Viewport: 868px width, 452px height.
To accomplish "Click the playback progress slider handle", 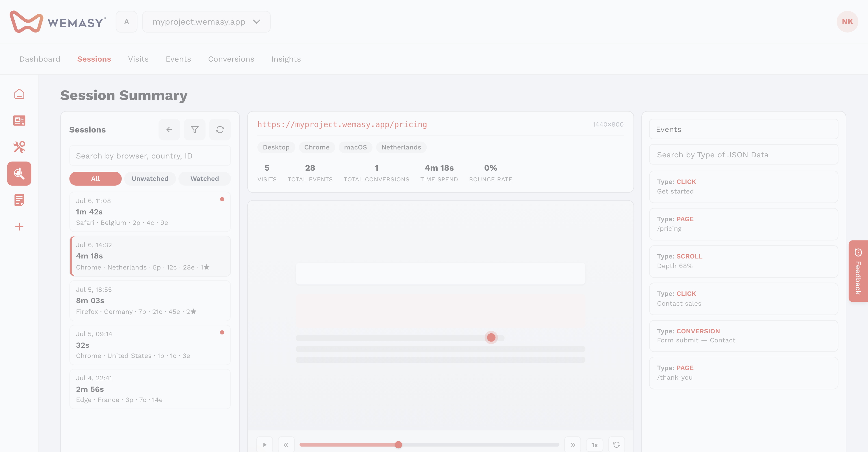I will click(x=398, y=445).
